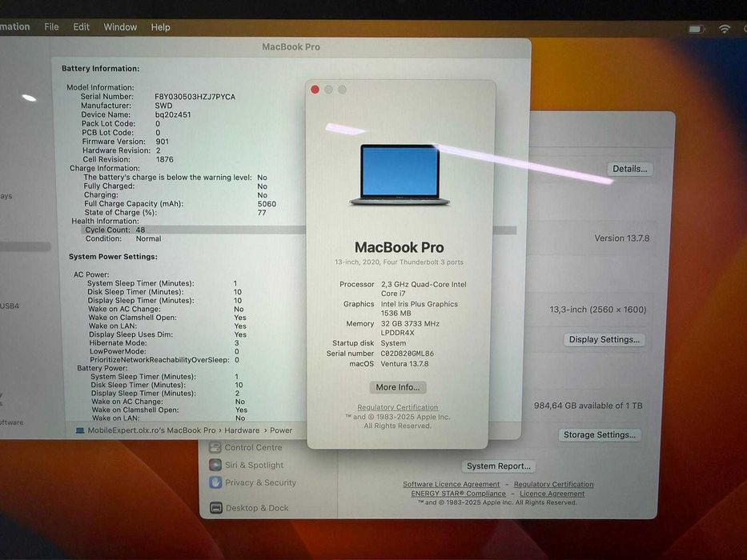The height and width of the screenshot is (560, 747).
Task: Select the Cycle Count: 48 row
Action: 299,230
